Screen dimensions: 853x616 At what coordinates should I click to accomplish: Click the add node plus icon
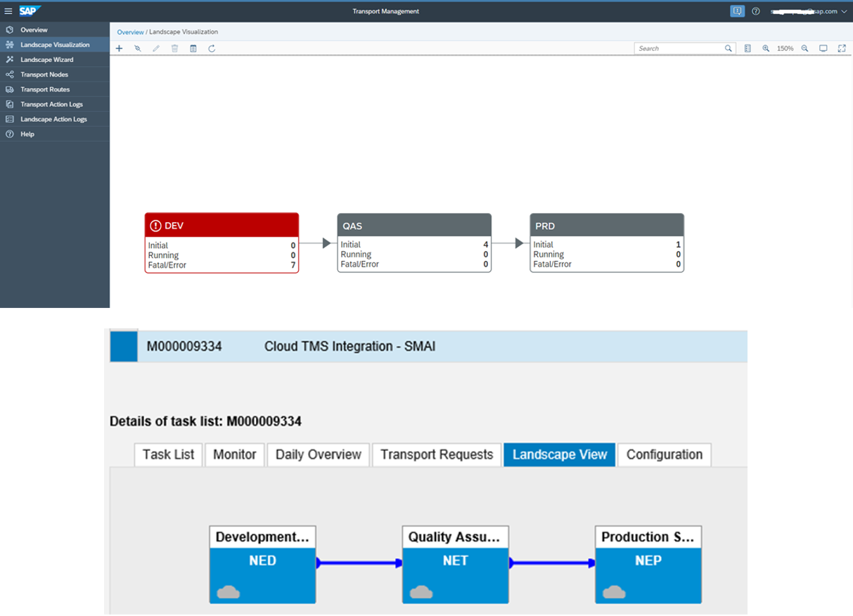[x=120, y=49]
